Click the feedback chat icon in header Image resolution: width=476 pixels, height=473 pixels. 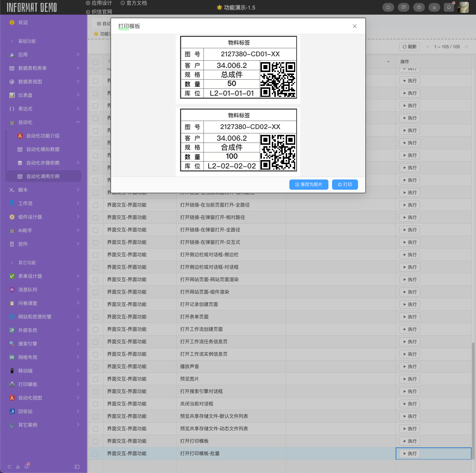click(x=403, y=7)
